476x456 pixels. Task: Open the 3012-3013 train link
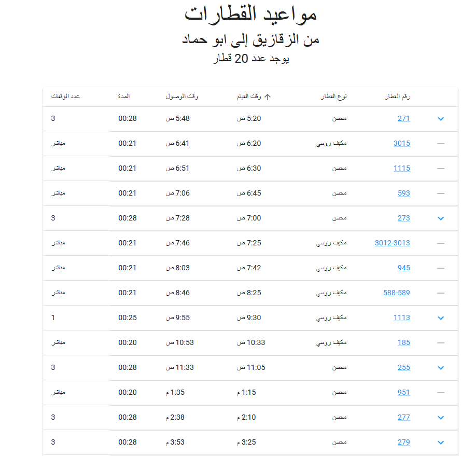(392, 243)
